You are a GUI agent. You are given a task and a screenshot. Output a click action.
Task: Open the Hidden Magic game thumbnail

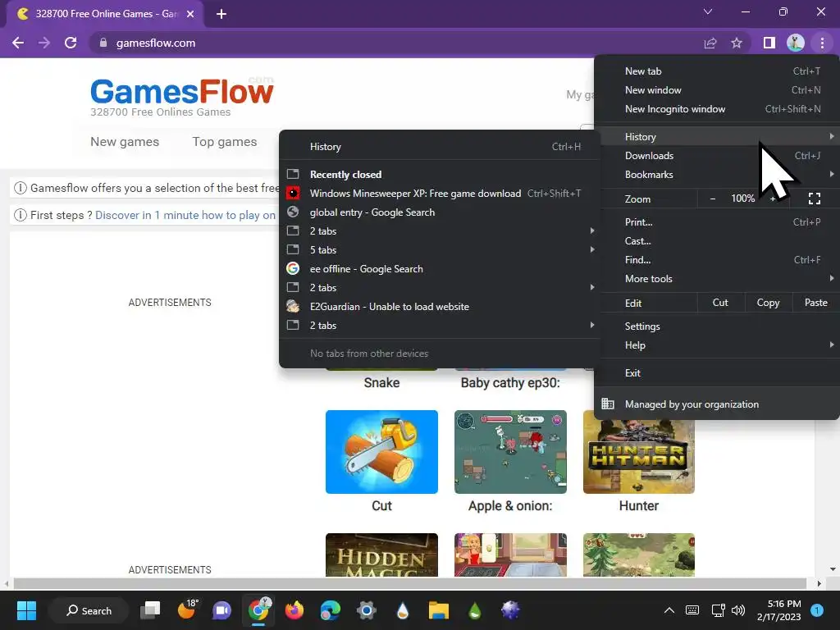381,555
